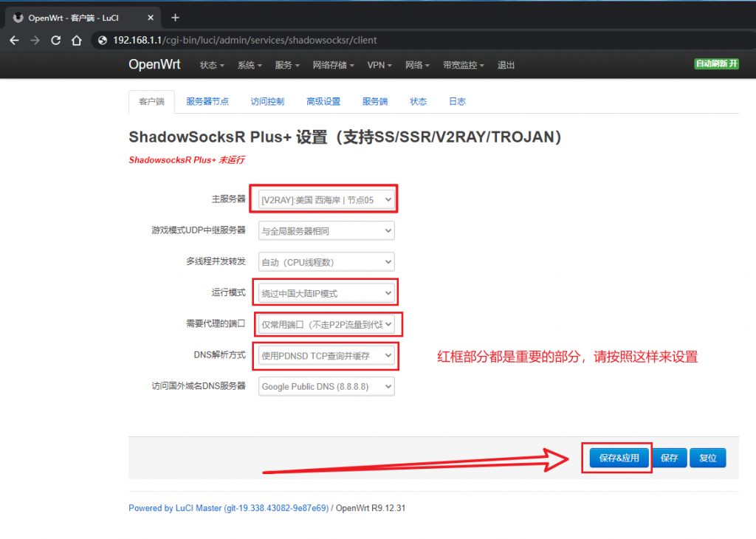
Task: Switch to the 访问控制 tab
Action: tap(267, 102)
